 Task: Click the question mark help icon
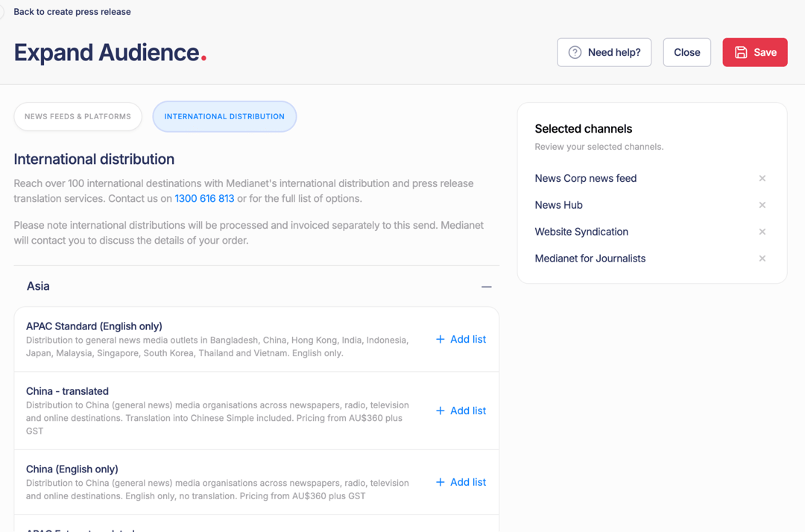pyautogui.click(x=575, y=52)
